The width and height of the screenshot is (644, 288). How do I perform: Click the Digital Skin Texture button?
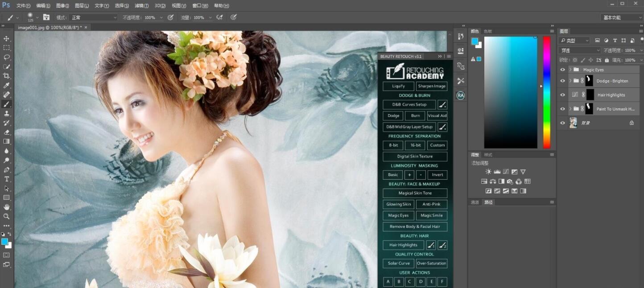[415, 156]
